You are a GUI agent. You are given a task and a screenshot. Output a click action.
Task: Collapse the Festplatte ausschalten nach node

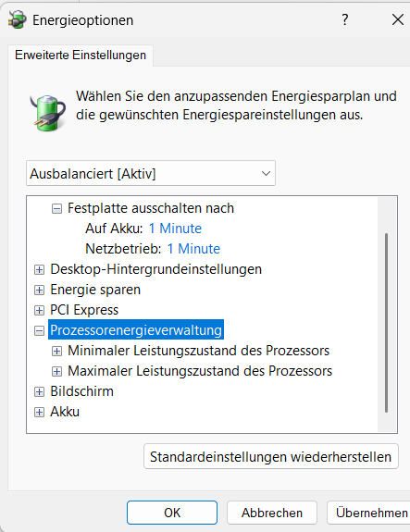tap(56, 208)
